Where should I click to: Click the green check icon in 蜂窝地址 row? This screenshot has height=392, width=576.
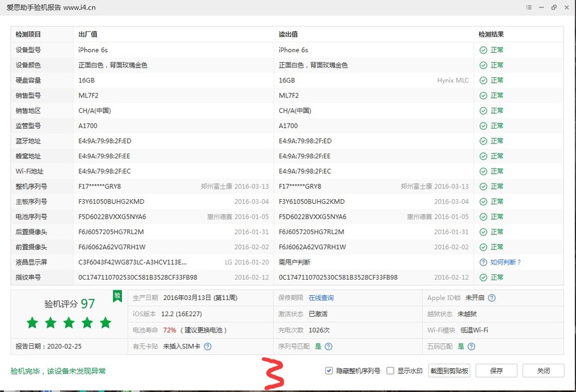(483, 156)
